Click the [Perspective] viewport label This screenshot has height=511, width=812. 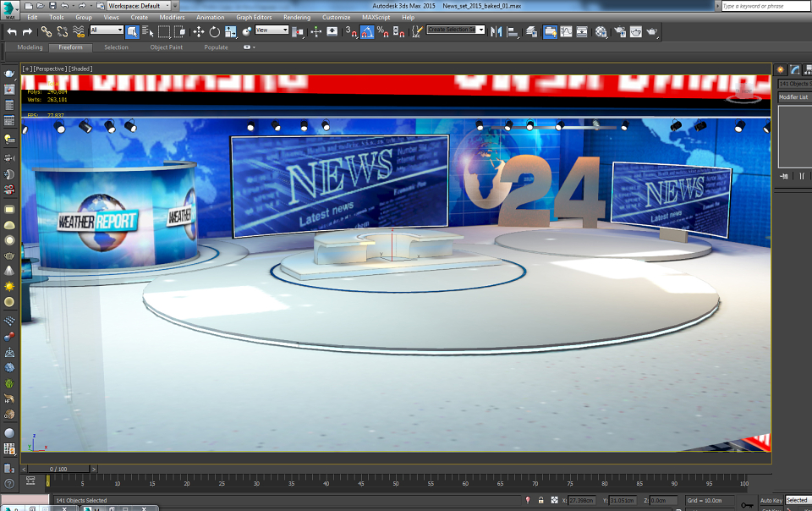point(50,69)
